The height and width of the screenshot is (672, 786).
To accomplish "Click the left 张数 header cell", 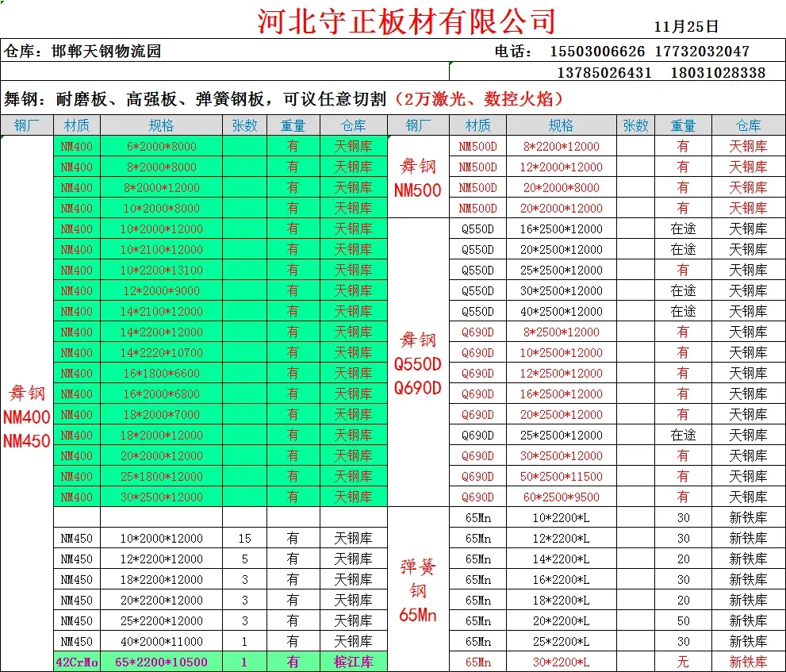I will point(244,125).
